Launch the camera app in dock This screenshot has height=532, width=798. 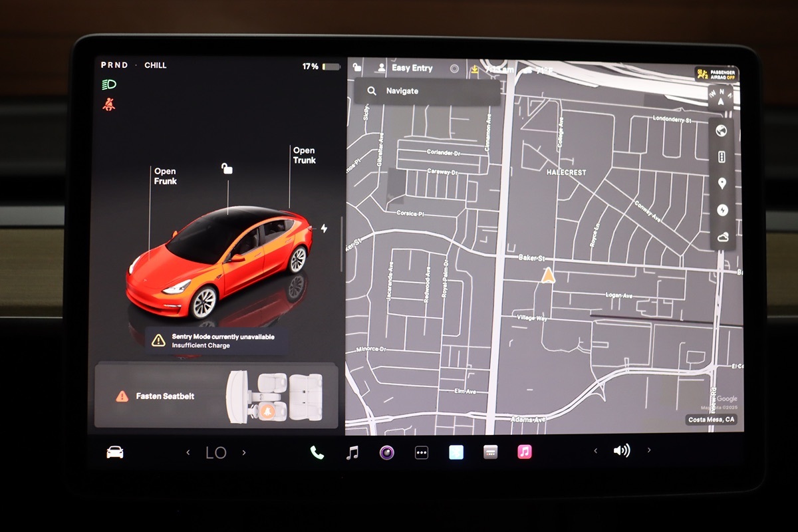pos(387,453)
